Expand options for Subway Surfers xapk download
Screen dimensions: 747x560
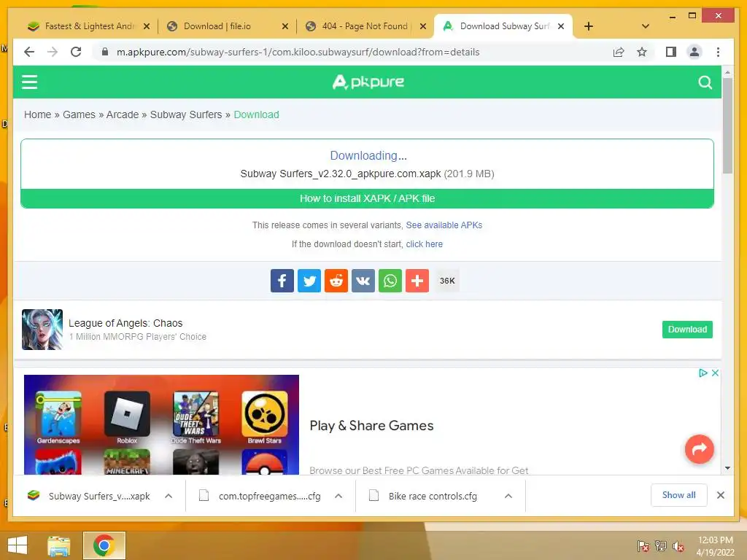click(169, 496)
